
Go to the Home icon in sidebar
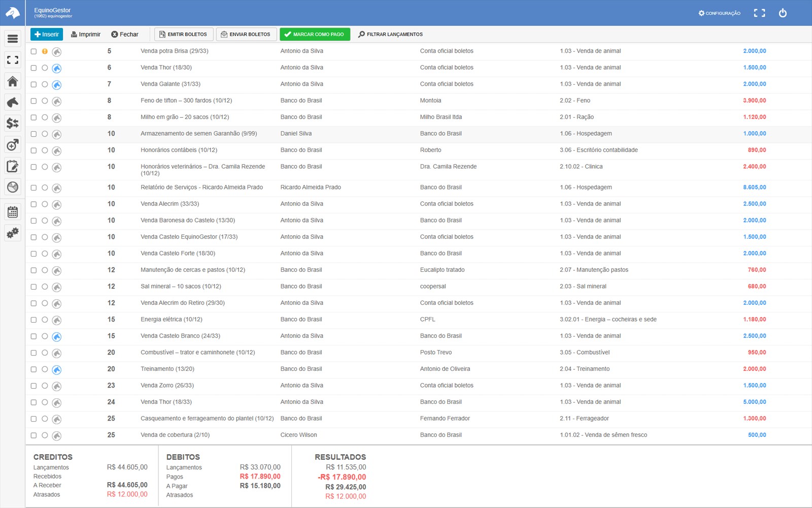(x=13, y=81)
